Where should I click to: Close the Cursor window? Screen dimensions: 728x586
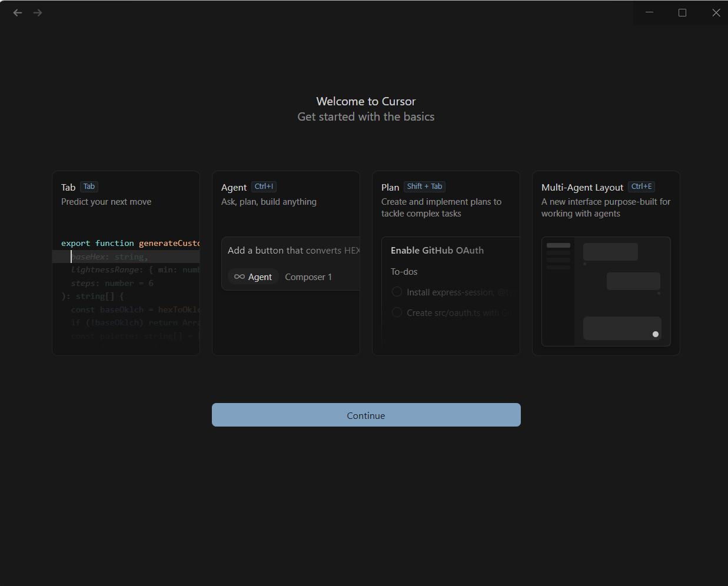coord(716,12)
